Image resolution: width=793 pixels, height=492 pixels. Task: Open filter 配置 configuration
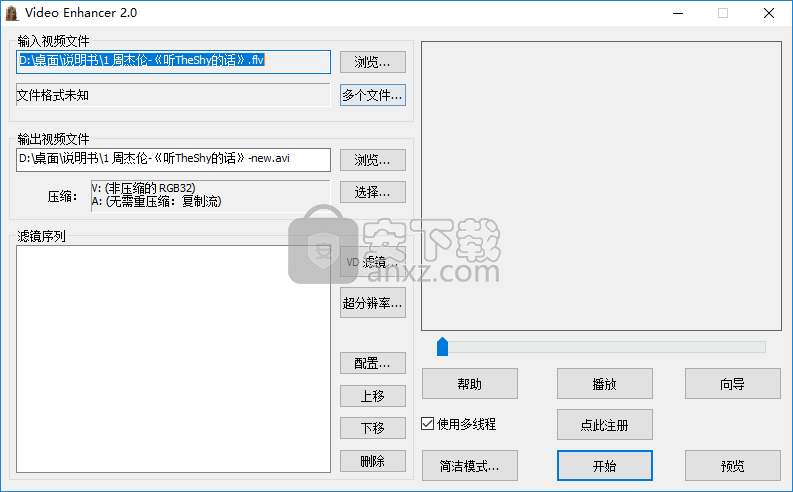point(373,363)
